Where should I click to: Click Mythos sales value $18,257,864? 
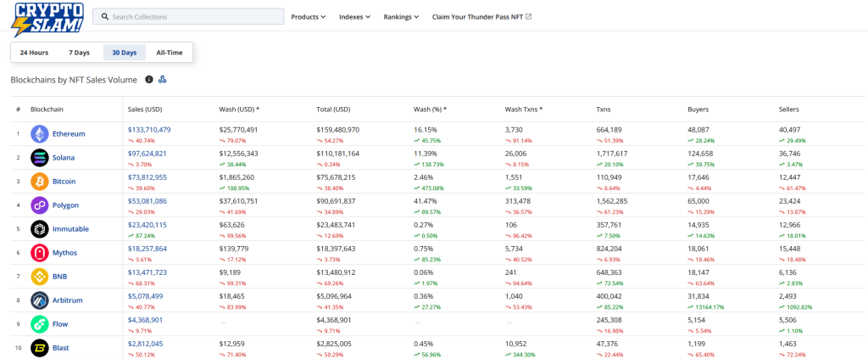click(147, 250)
